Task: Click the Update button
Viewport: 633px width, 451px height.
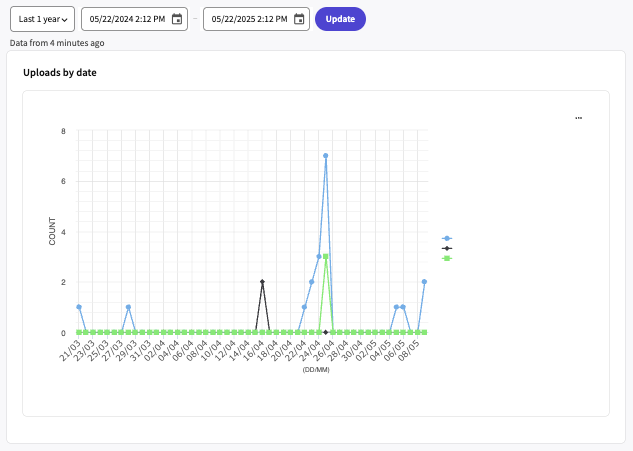Action: tap(340, 19)
